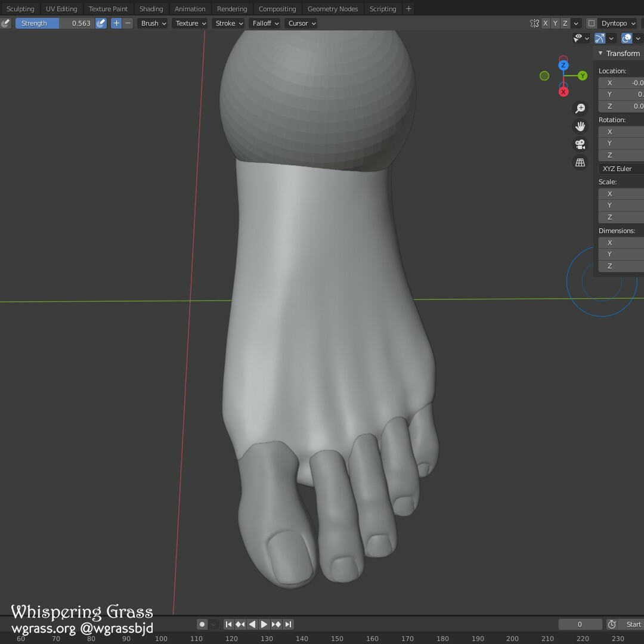This screenshot has width=644, height=644.
Task: Jump to next keyframe
Action: [x=276, y=624]
